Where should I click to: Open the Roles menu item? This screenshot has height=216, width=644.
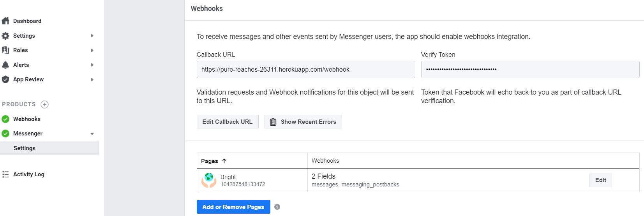(21, 50)
